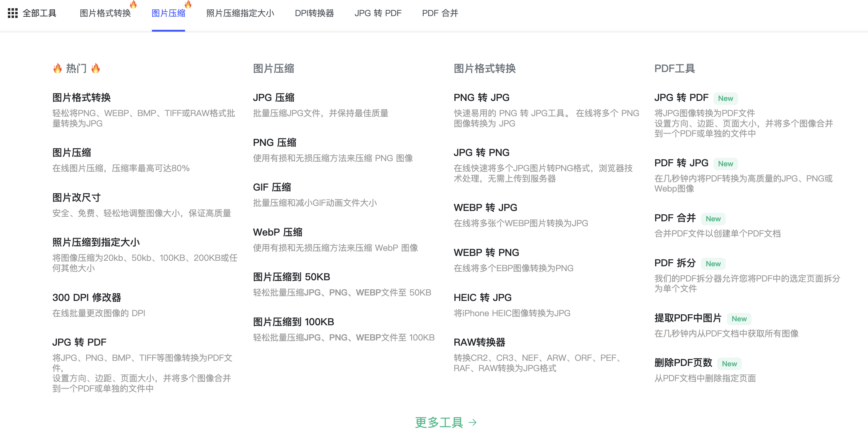This screenshot has height=442, width=868.
Task: Open the 图片改尺寸 tool
Action: (76, 197)
